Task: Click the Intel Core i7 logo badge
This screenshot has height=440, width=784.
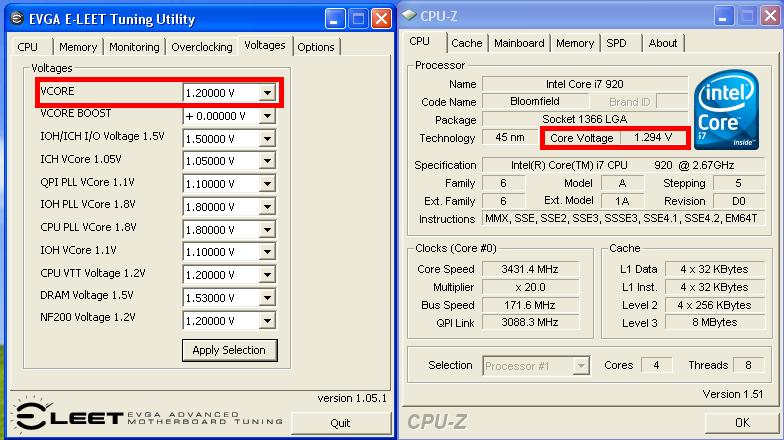Action: 726,110
